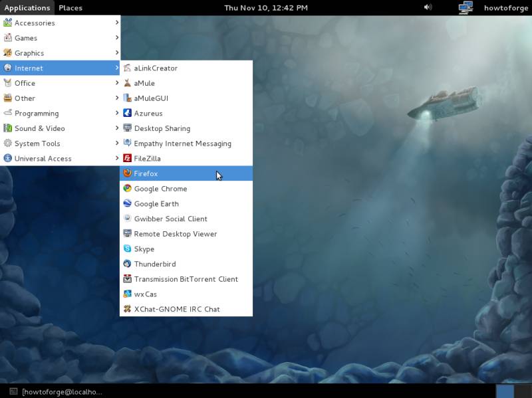The height and width of the screenshot is (398, 532).
Task: Click the aMuleGUI icon
Action: [127, 98]
